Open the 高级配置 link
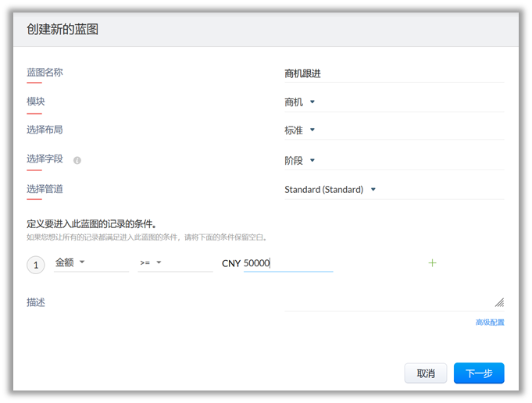Screen dimensions: 532x403 tap(489, 322)
